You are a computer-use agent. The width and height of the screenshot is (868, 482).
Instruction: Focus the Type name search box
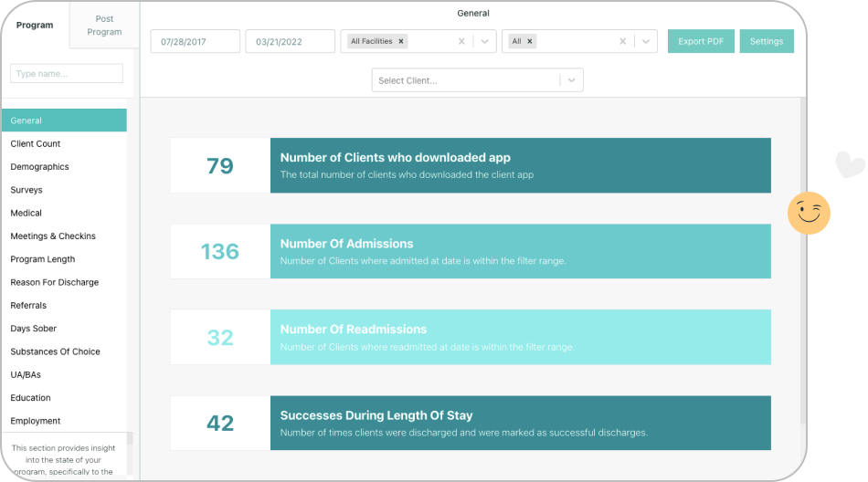point(67,74)
